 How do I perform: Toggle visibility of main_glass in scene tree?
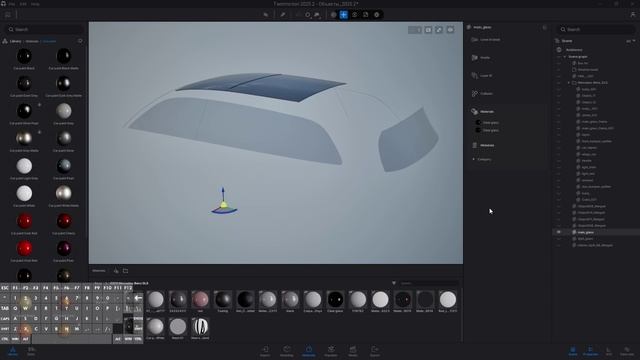(559, 232)
